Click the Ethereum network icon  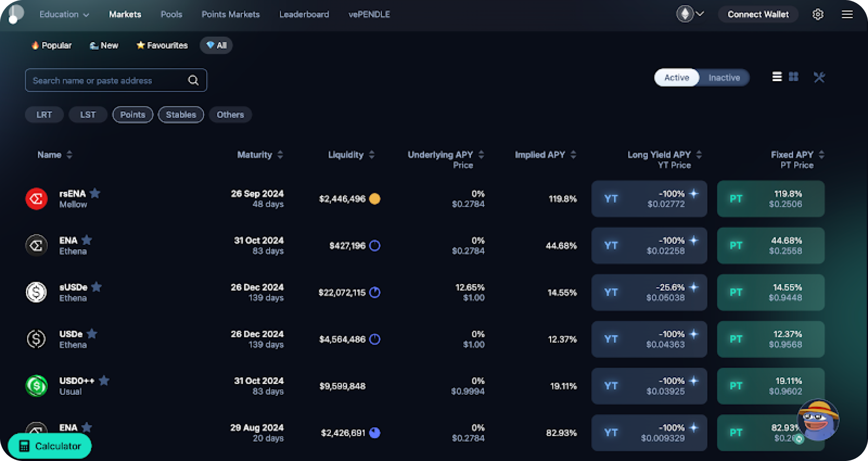click(684, 14)
